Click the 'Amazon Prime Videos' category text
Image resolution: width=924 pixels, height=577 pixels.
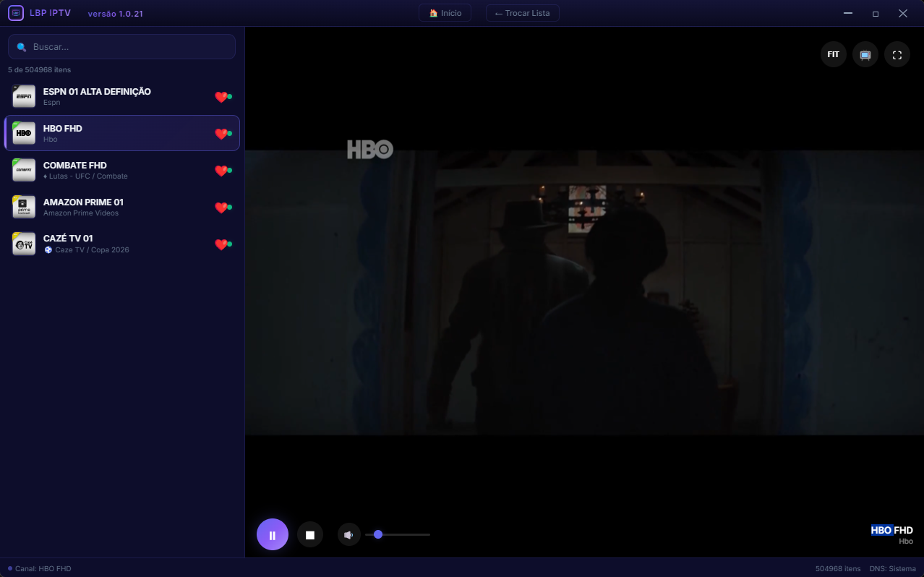click(x=81, y=213)
